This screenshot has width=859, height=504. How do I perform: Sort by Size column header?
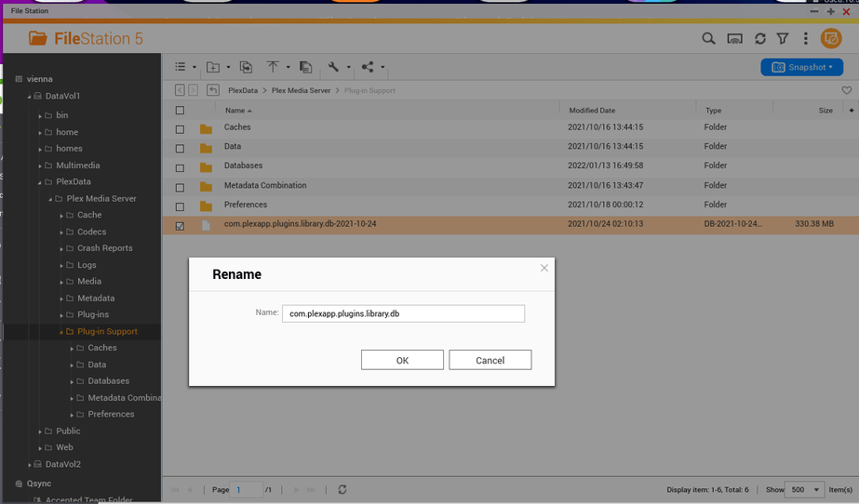[x=825, y=110]
